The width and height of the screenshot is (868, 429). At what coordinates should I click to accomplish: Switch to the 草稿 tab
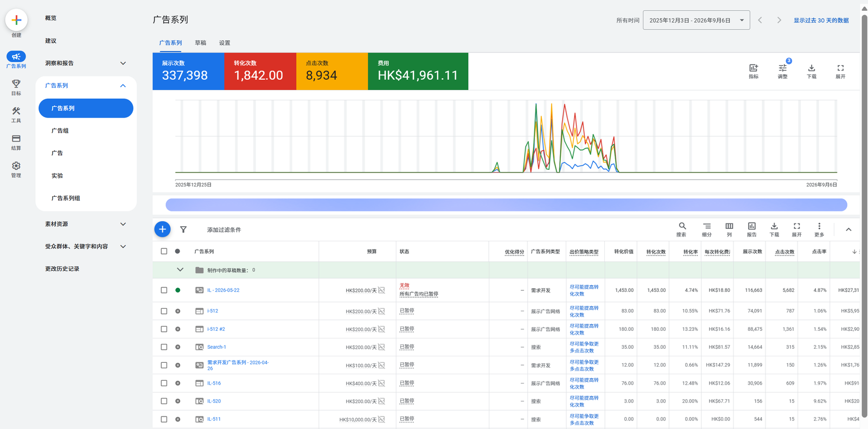[x=201, y=43]
